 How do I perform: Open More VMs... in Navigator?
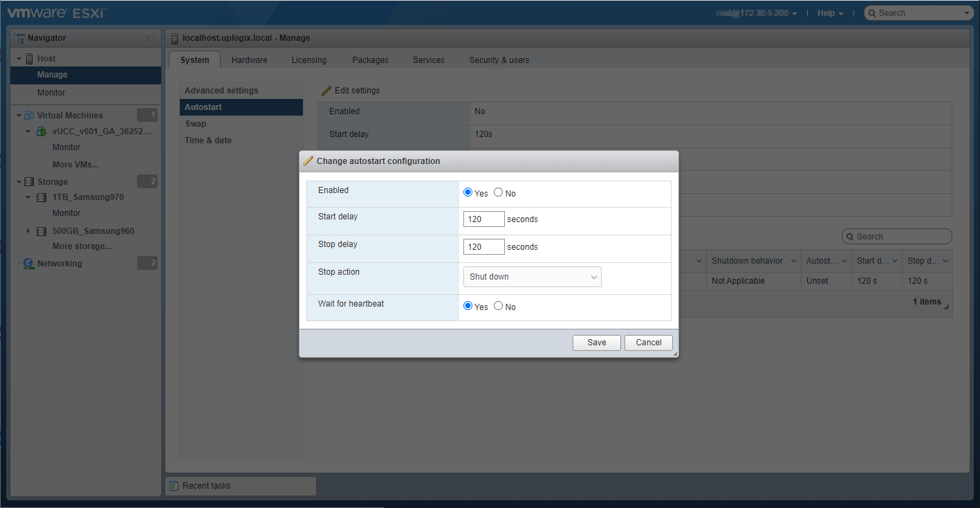point(75,165)
